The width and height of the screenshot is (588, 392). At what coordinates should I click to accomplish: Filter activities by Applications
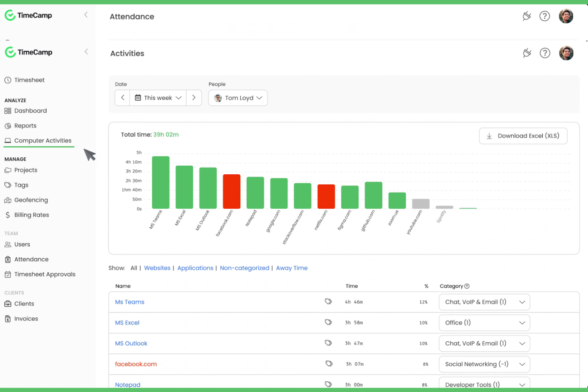[195, 268]
